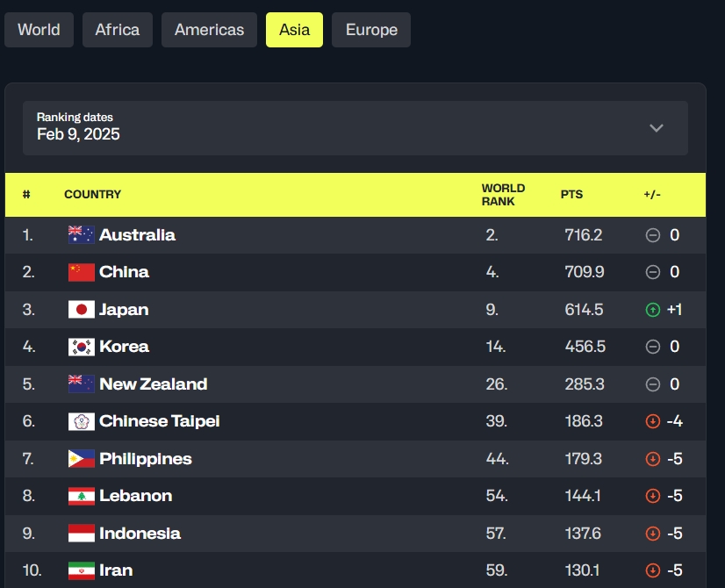The image size is (725, 588).
Task: Switch to the Europe tab
Action: click(x=371, y=30)
